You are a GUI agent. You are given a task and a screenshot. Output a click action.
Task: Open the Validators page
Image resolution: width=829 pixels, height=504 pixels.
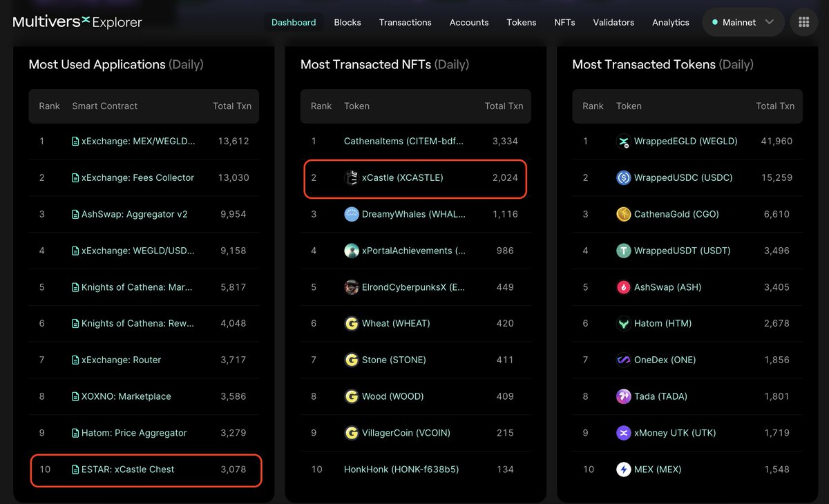point(613,22)
